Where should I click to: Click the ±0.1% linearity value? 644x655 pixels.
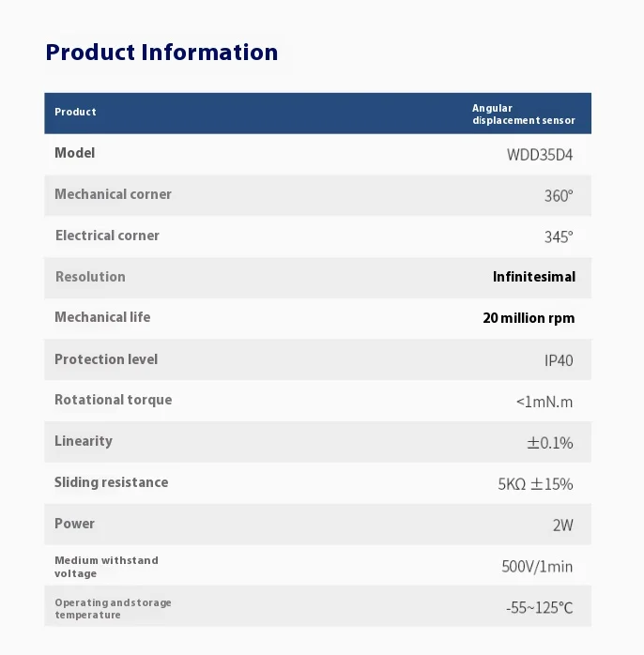[x=549, y=443]
